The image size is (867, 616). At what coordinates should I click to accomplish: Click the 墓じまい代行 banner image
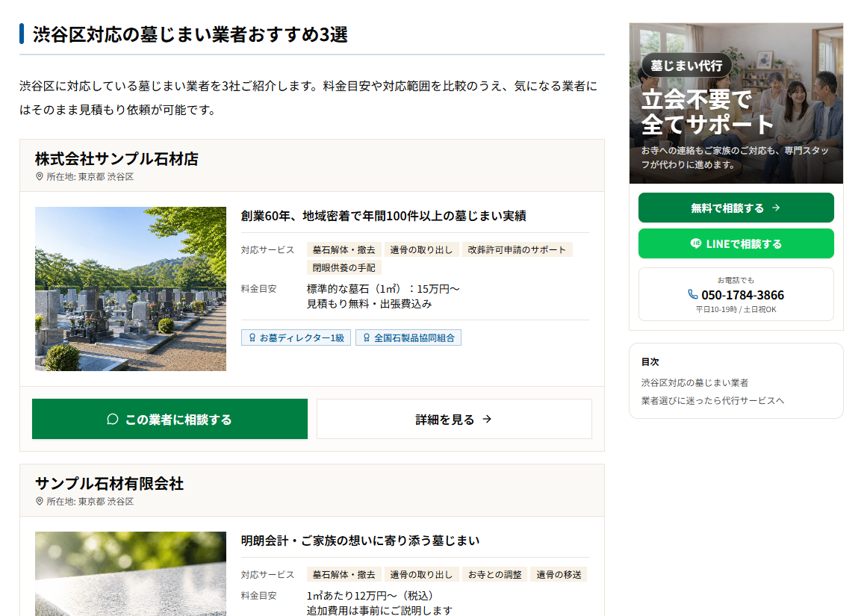[736, 103]
